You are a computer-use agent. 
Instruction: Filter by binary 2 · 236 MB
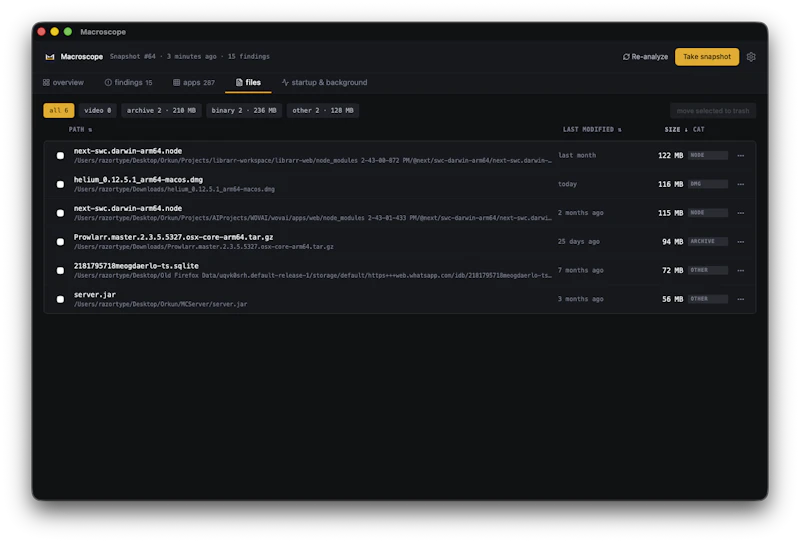click(x=244, y=110)
